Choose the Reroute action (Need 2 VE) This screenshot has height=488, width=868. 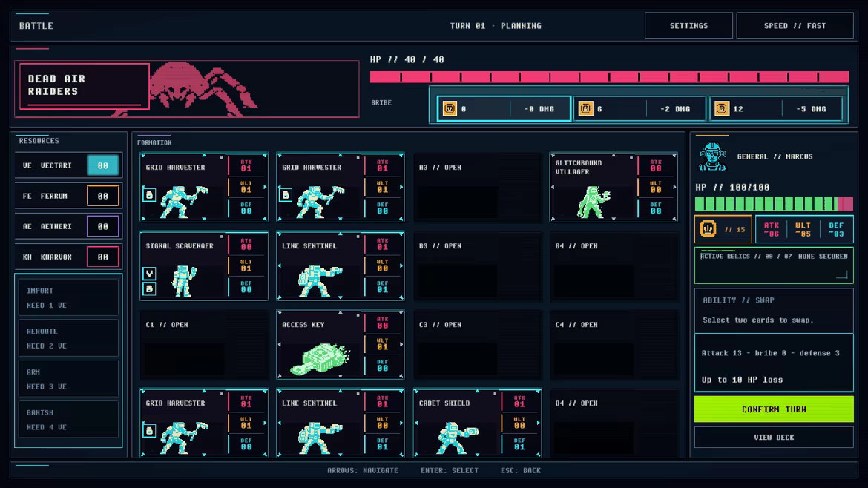click(69, 338)
